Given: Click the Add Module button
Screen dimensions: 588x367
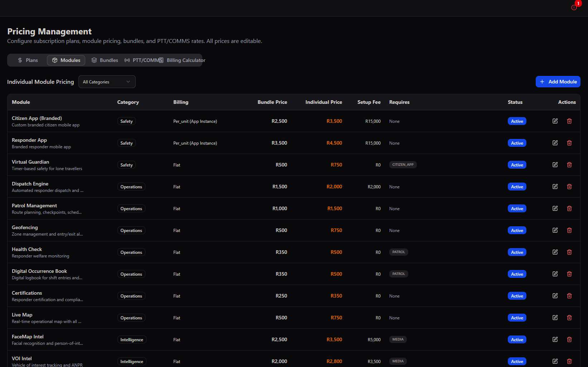Looking at the screenshot, I should 558,82.
